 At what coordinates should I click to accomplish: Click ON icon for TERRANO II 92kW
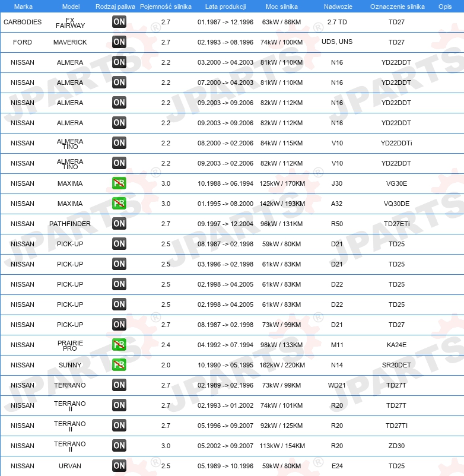pos(119,426)
